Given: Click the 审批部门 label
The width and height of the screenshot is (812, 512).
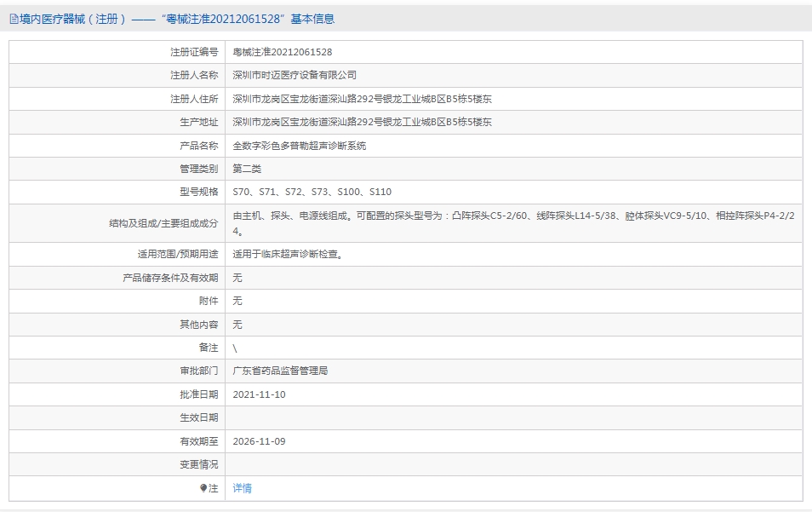Looking at the screenshot, I should click(x=199, y=371).
